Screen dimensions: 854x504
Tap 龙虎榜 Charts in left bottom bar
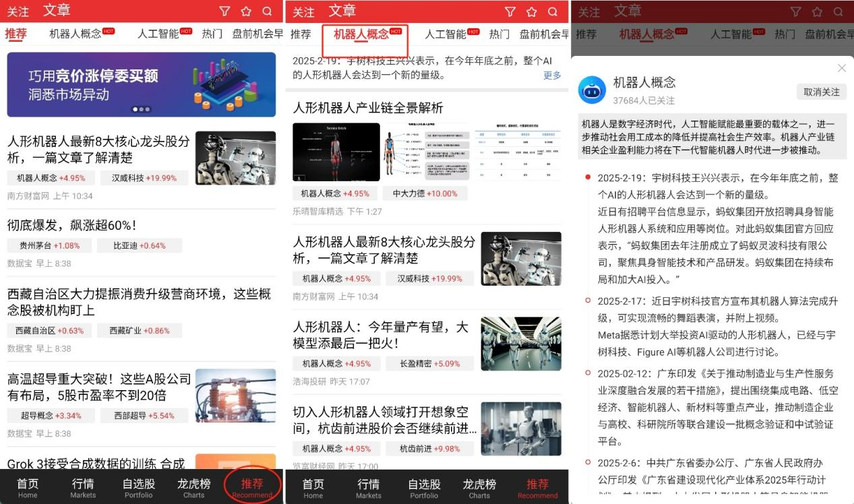point(194,488)
